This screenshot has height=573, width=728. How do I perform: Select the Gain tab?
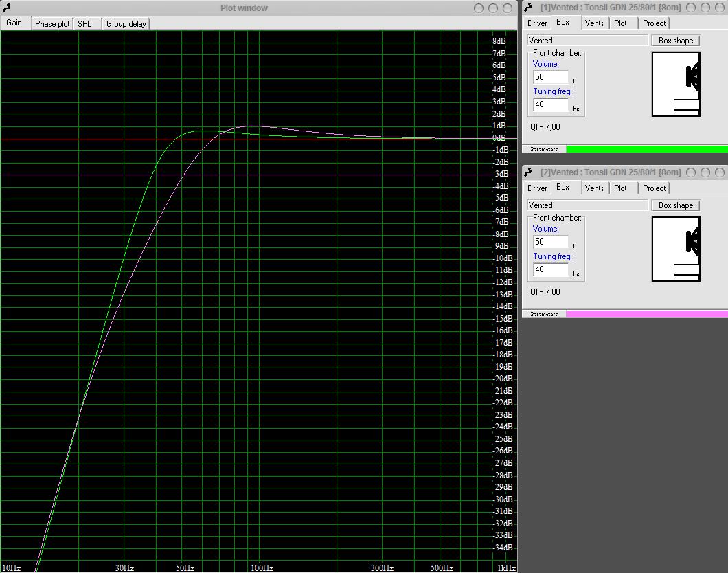tap(14, 23)
